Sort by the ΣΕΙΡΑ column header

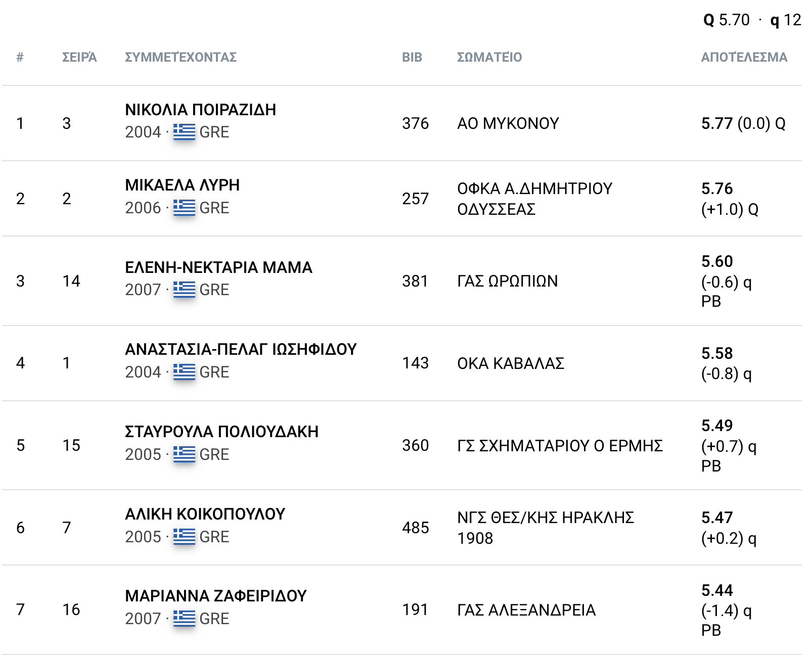79,57
